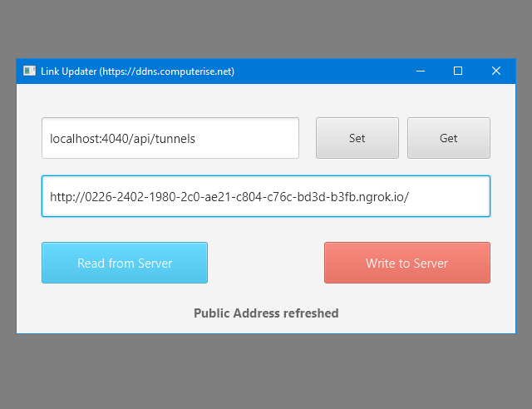The image size is (532, 409).
Task: Click the Link Updater window title text
Action: 137,71
